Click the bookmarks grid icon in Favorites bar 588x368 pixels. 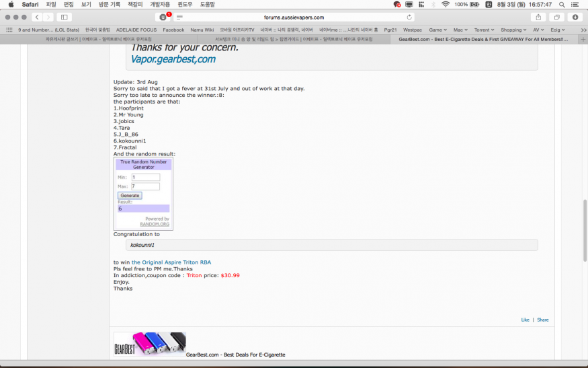9,30
